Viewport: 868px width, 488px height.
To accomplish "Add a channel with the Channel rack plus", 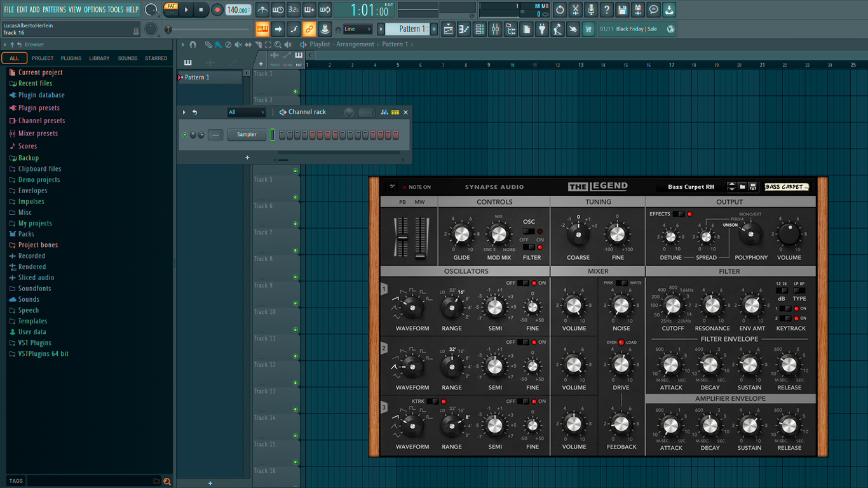I will [x=247, y=158].
